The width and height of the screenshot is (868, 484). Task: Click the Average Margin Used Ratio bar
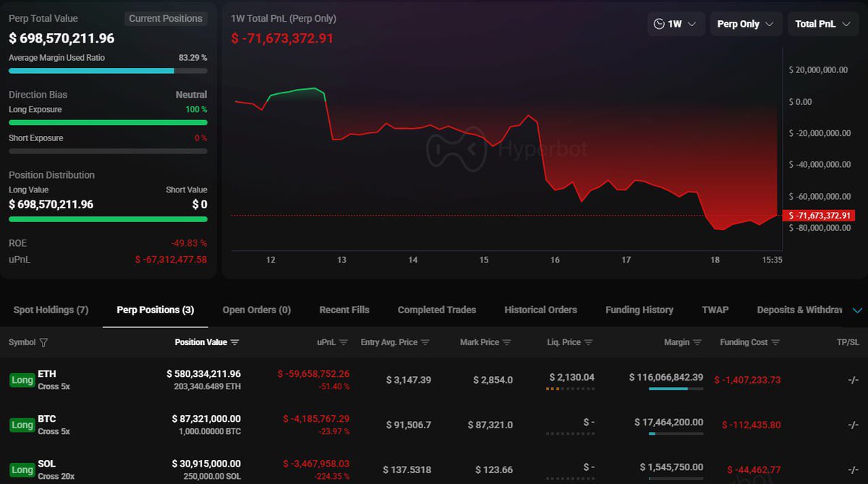point(107,70)
